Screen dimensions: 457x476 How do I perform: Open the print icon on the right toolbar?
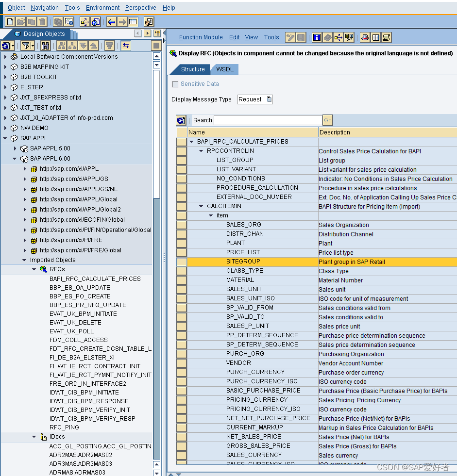(x=364, y=36)
